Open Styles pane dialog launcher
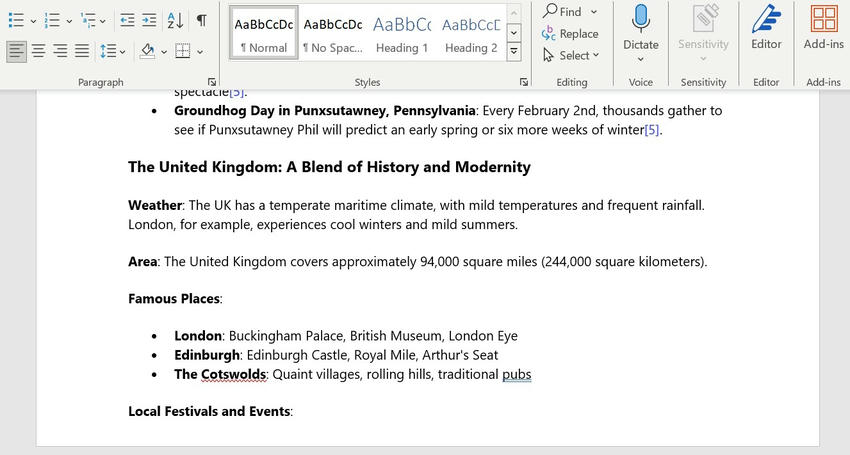Viewport: 850px width, 455px height. (524, 82)
